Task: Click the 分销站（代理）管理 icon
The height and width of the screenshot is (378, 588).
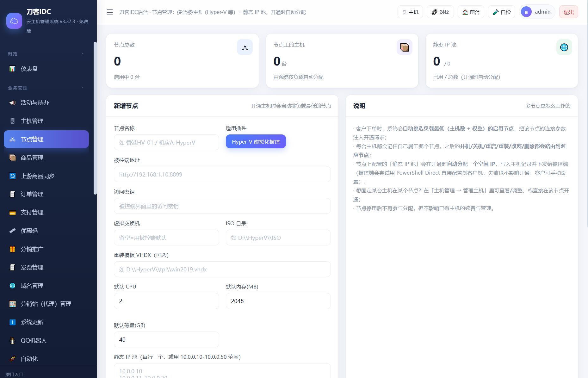Action: click(x=12, y=304)
